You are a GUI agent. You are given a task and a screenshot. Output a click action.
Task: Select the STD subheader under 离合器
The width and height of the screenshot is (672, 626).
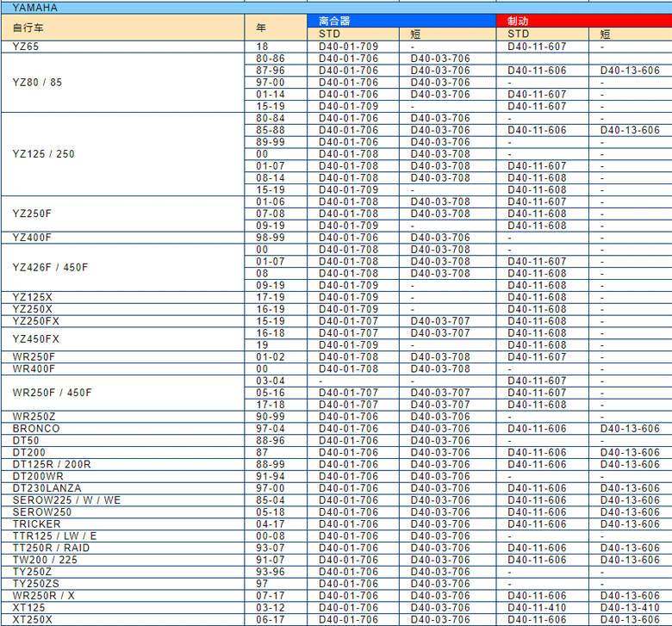coord(352,34)
